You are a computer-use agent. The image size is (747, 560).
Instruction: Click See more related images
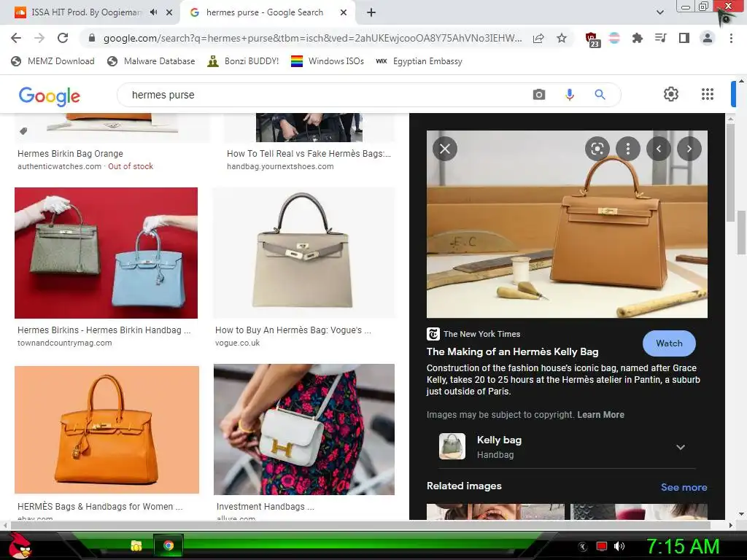tap(684, 487)
